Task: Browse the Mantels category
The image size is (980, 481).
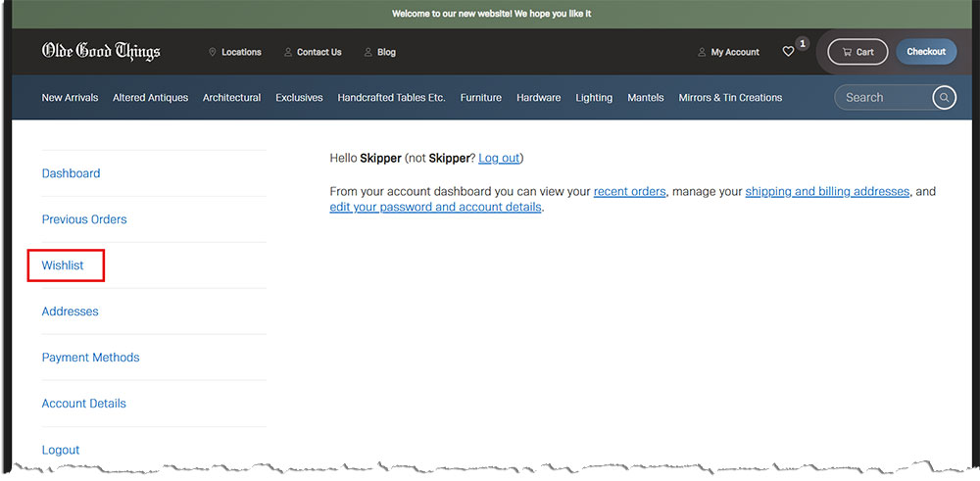Action: tap(646, 97)
